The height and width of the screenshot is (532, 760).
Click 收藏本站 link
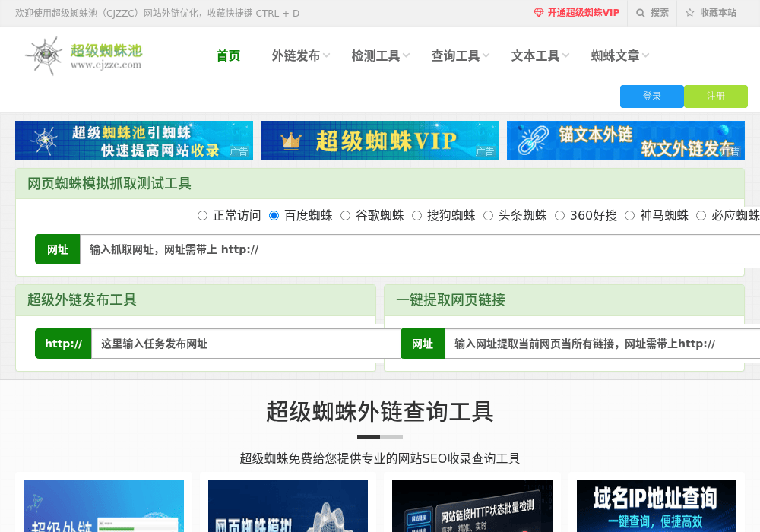(x=718, y=13)
